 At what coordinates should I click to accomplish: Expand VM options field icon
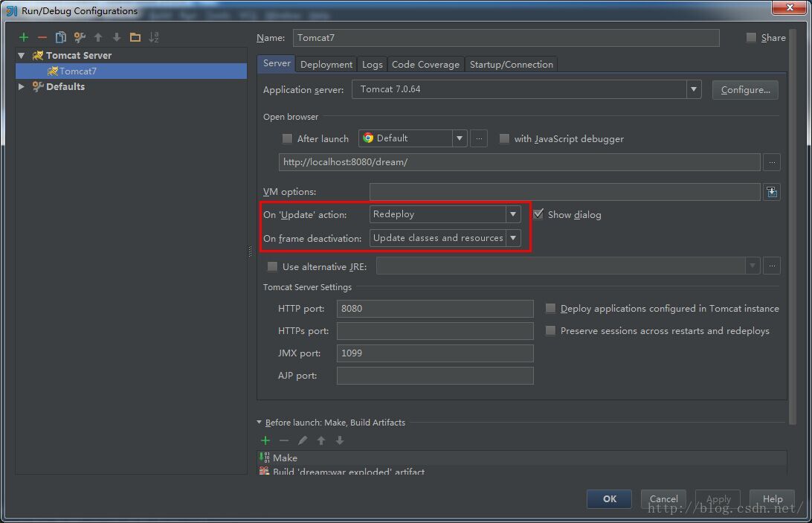pos(772,192)
